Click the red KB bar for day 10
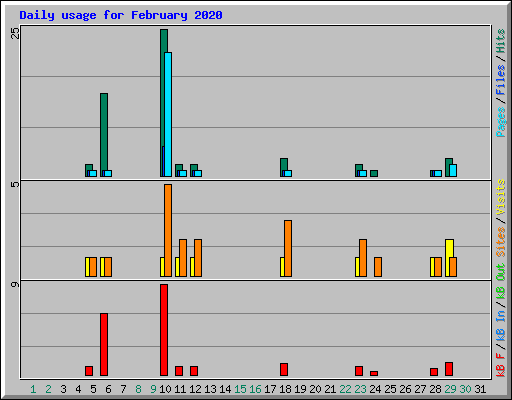Viewport: 512px width, 400px height. [164, 330]
